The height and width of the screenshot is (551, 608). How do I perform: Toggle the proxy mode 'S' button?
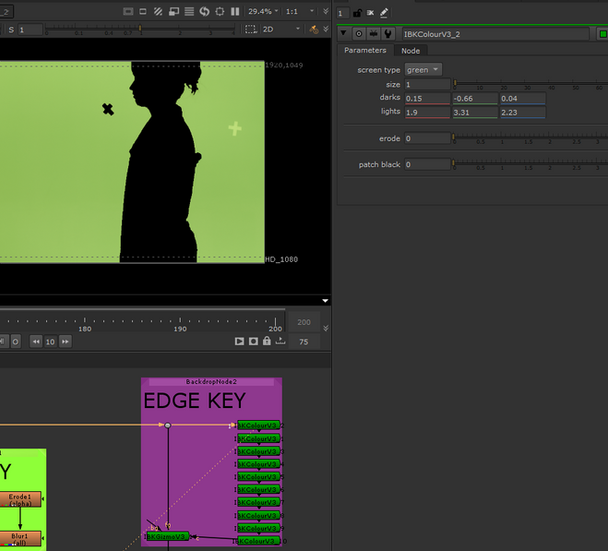pyautogui.click(x=11, y=30)
